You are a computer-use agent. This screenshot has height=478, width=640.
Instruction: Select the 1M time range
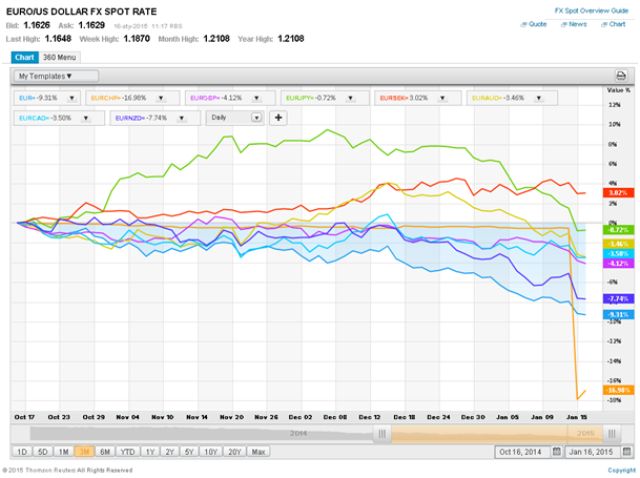point(63,451)
